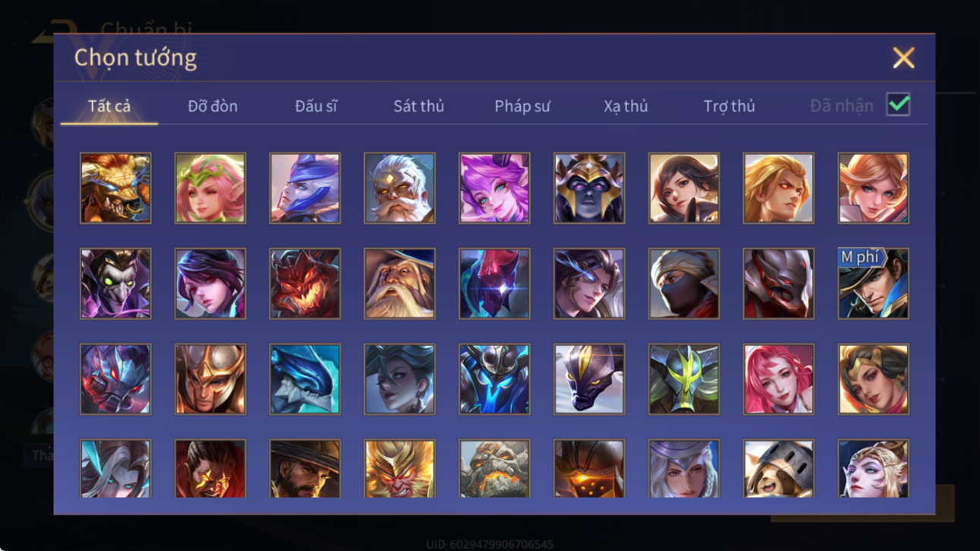
Task: Select the stone golem hero portrait
Action: pyautogui.click(x=494, y=468)
